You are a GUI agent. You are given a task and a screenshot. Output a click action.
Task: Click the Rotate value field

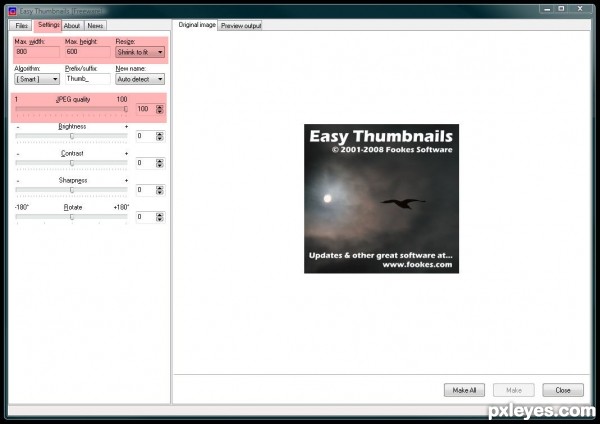(x=145, y=217)
